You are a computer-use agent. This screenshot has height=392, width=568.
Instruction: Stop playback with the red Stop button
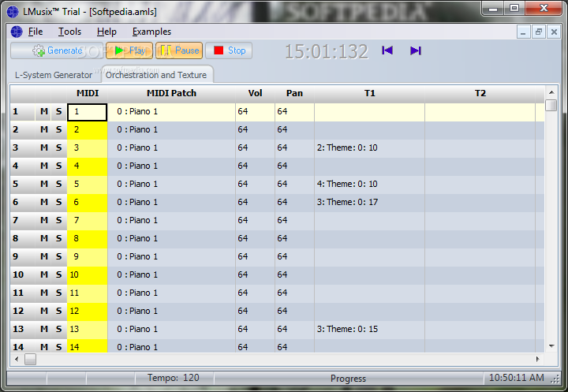pyautogui.click(x=229, y=50)
